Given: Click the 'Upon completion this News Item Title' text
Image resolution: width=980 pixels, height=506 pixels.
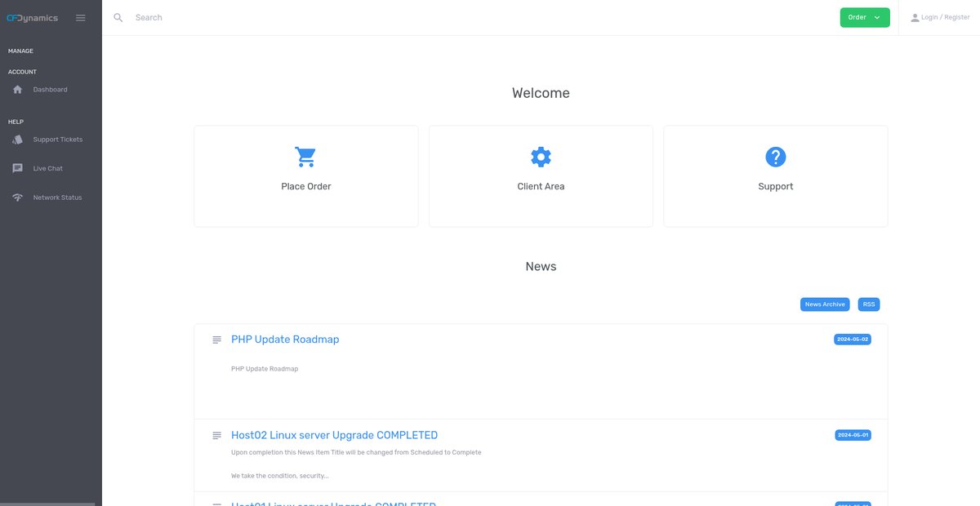Looking at the screenshot, I should click(x=356, y=453).
